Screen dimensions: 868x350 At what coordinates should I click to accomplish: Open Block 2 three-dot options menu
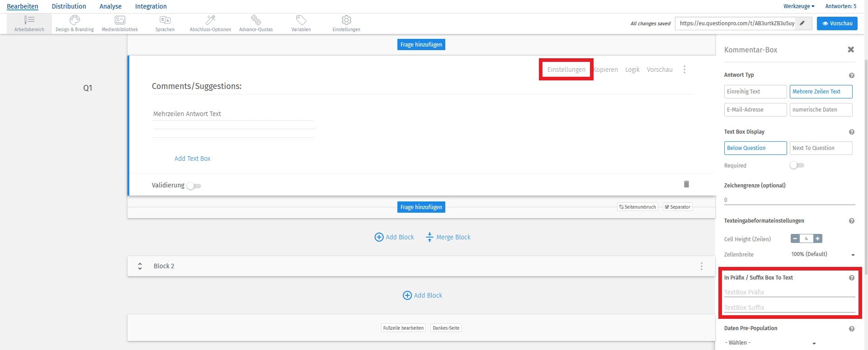(x=702, y=266)
